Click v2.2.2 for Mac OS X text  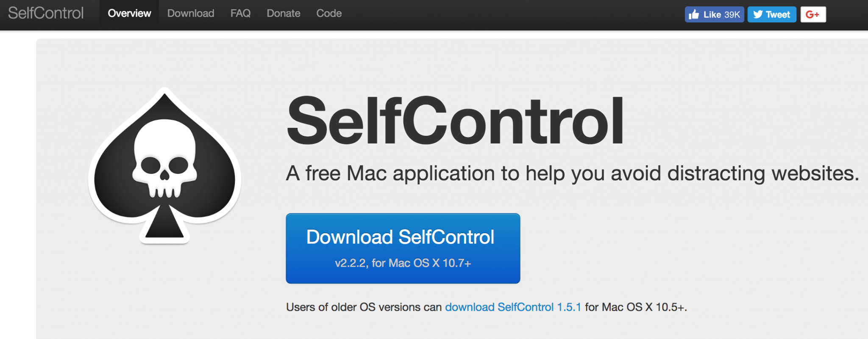403,263
